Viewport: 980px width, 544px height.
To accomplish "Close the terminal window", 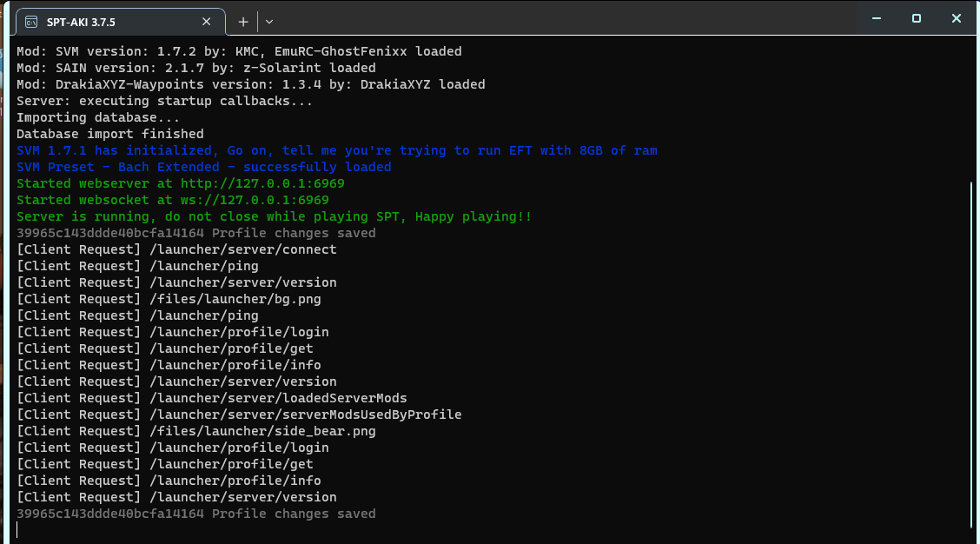I will pyautogui.click(x=957, y=19).
